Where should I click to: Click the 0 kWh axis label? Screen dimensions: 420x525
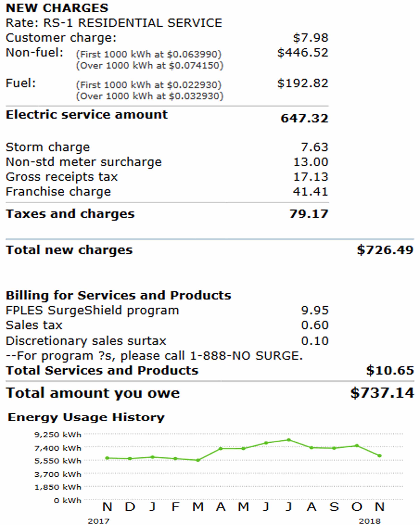pyautogui.click(x=68, y=501)
